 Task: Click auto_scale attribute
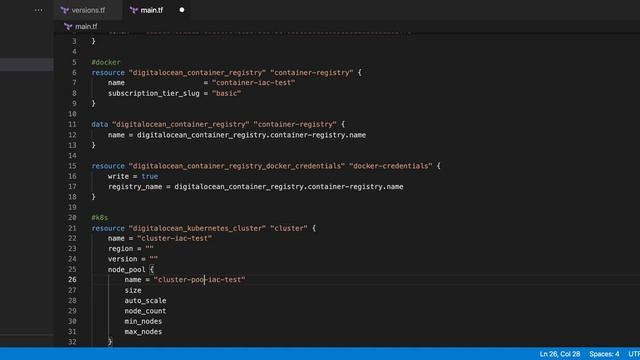pos(145,300)
